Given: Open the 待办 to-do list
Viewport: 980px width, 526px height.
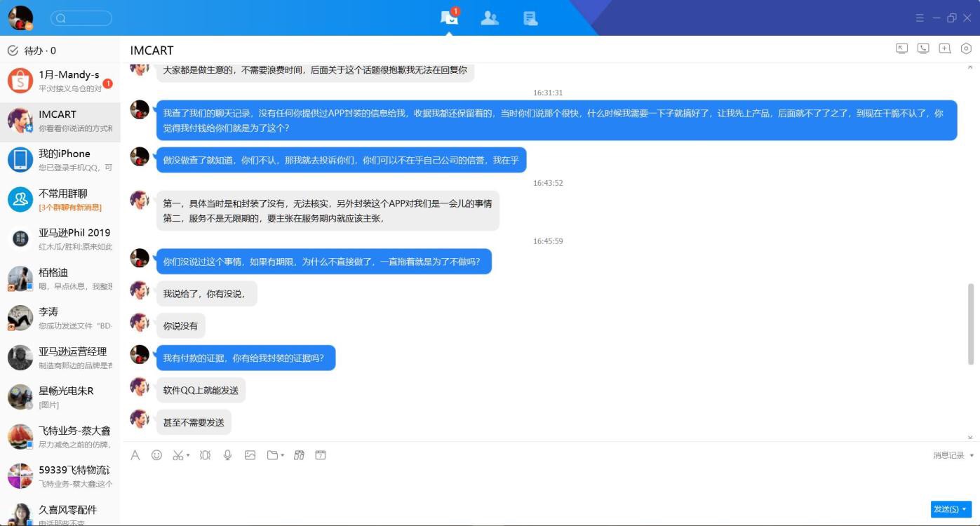Looking at the screenshot, I should (32, 50).
